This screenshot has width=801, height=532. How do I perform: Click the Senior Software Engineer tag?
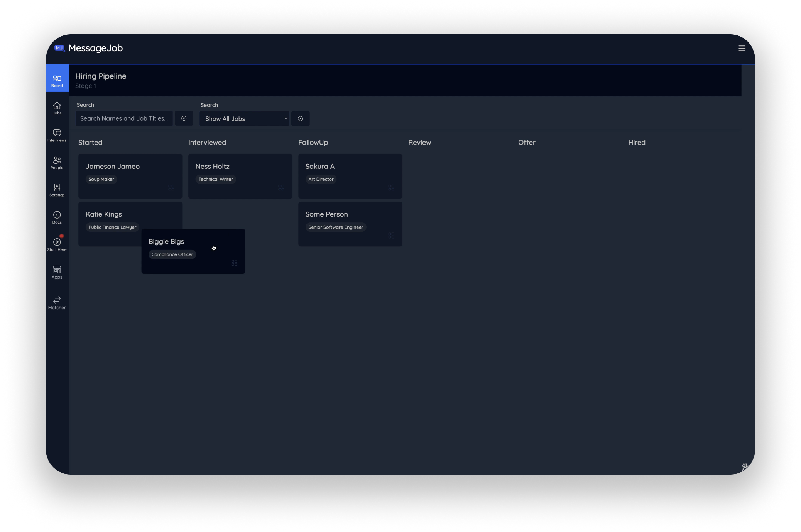[336, 227]
